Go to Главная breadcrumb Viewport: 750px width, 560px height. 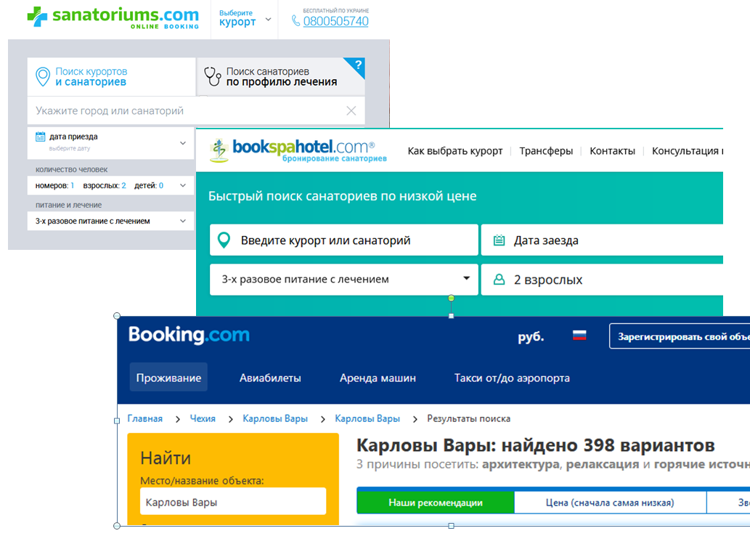coord(145,419)
